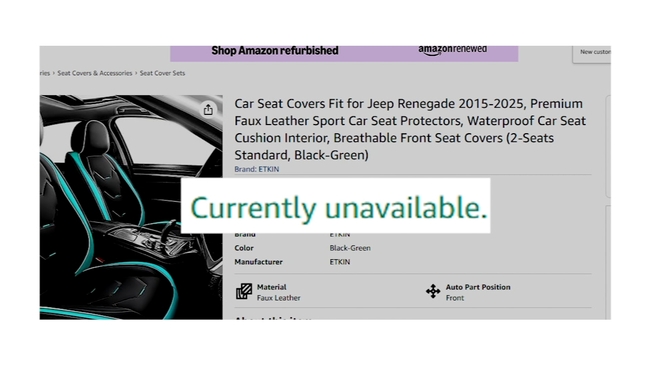Open the black-green car seat product image
This screenshot has height=366, width=650.
click(131, 207)
